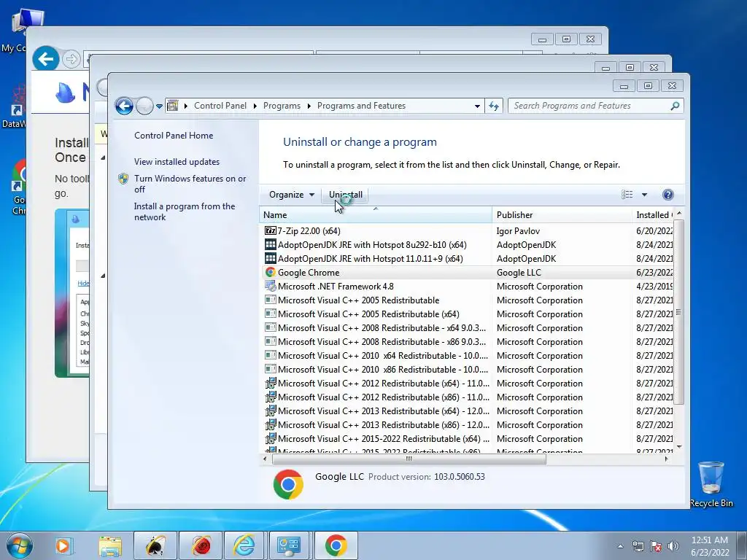Show hidden tray icons arrow

coord(620,546)
